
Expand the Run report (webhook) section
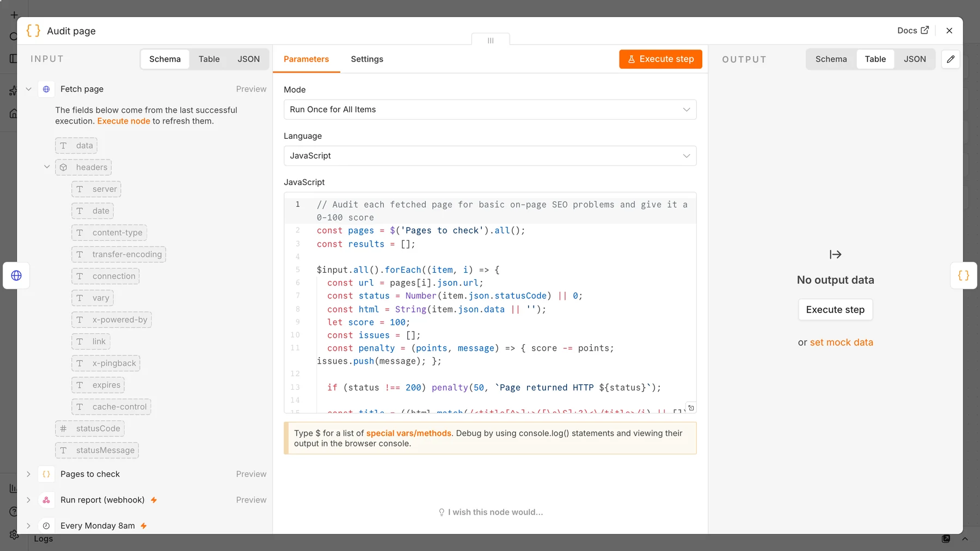pyautogui.click(x=29, y=500)
